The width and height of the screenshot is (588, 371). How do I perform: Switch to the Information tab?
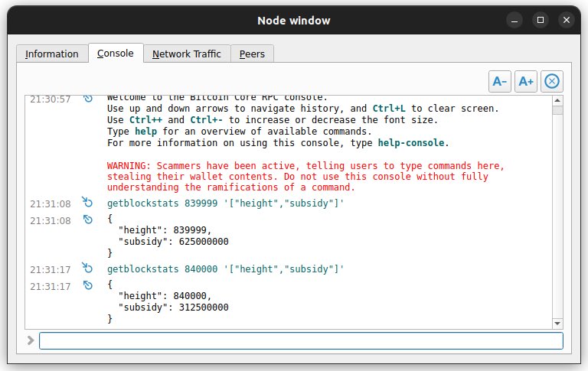[52, 54]
